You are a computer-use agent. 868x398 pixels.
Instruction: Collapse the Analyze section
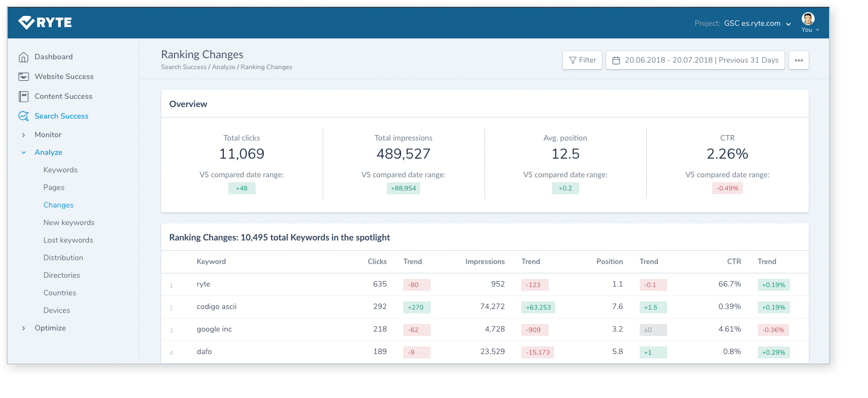point(23,153)
